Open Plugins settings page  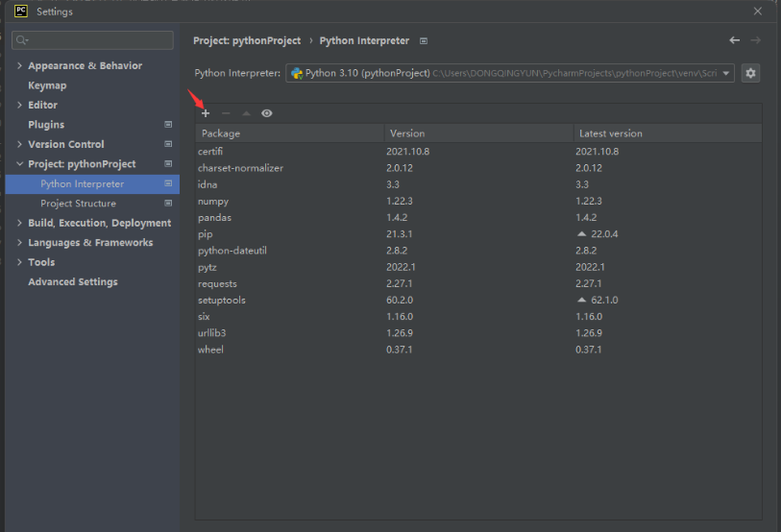(x=46, y=125)
